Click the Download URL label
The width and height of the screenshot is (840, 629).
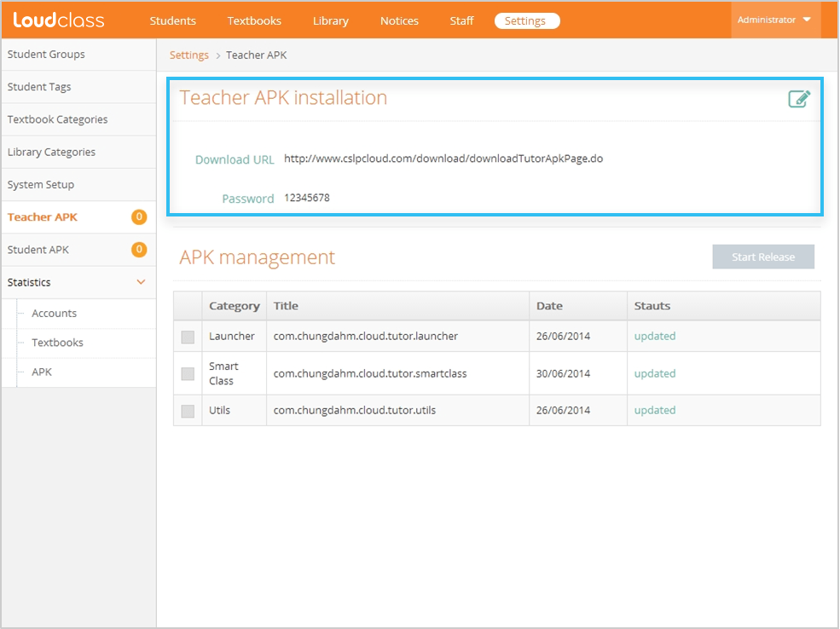pyautogui.click(x=235, y=159)
